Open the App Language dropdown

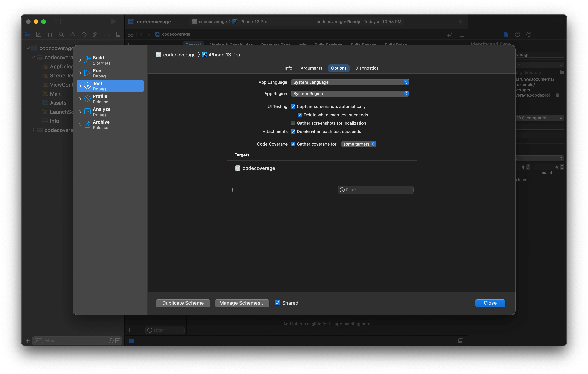click(350, 82)
